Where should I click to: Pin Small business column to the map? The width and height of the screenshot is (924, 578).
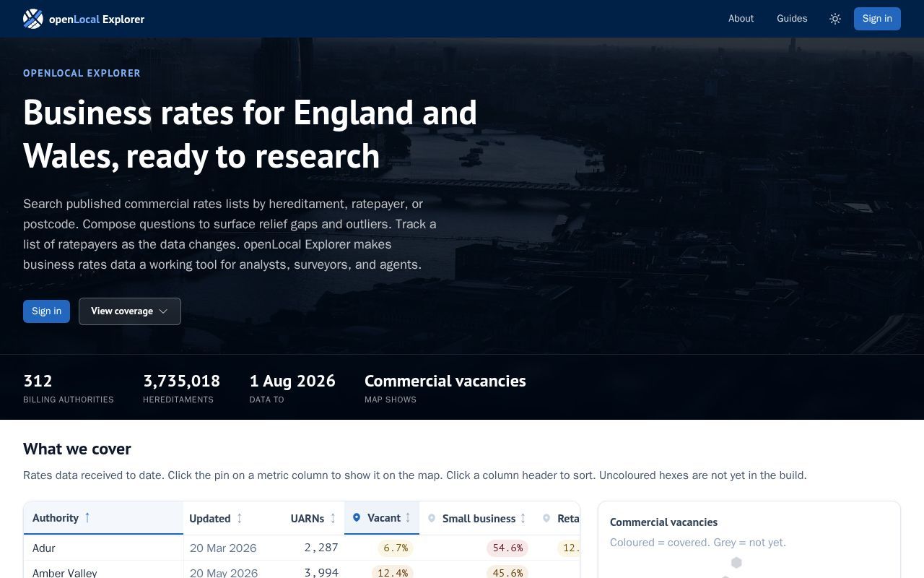point(432,518)
